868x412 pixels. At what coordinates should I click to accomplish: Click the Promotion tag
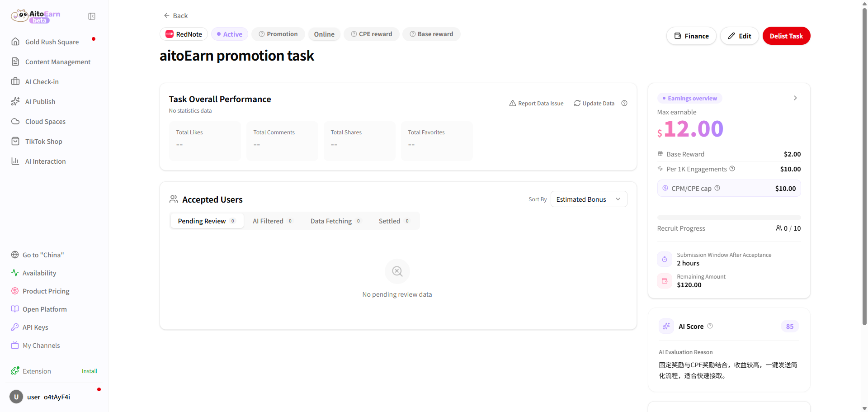coord(278,34)
